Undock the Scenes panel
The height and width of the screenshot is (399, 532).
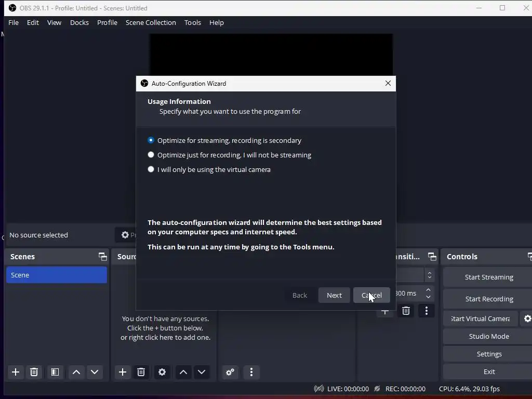click(x=102, y=257)
